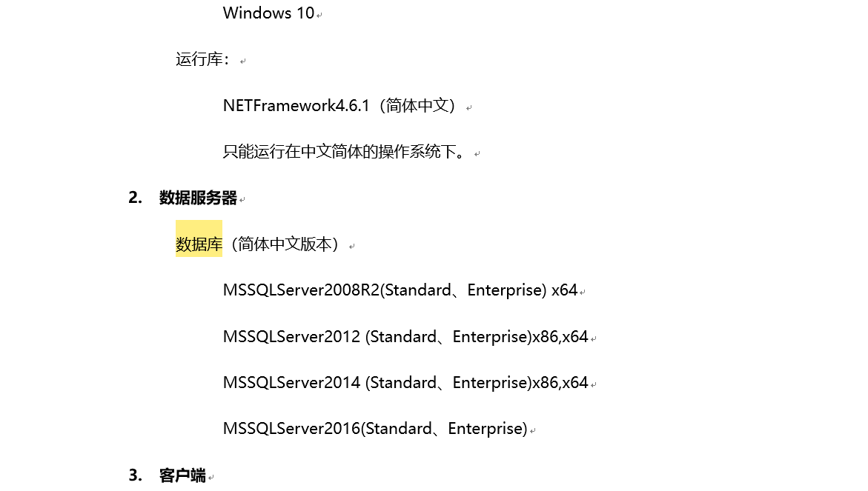The height and width of the screenshot is (491, 868).
Task: Click on MSSQLServer2014 text
Action: pyautogui.click(x=292, y=383)
